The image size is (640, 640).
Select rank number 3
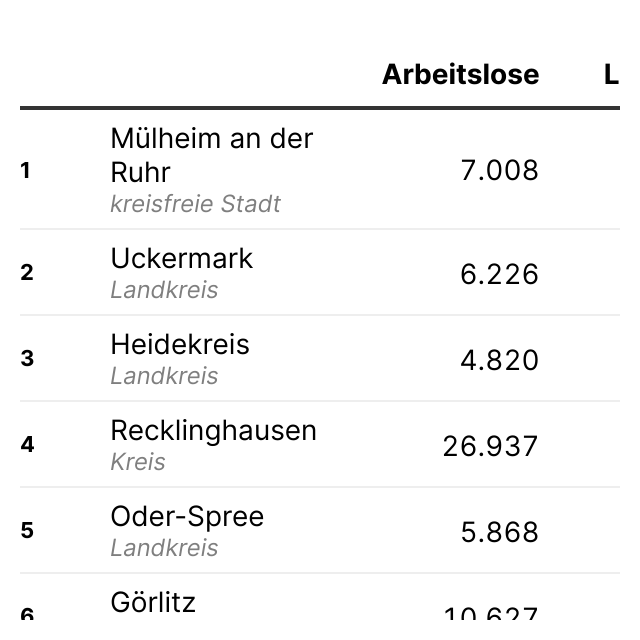[x=27, y=359]
